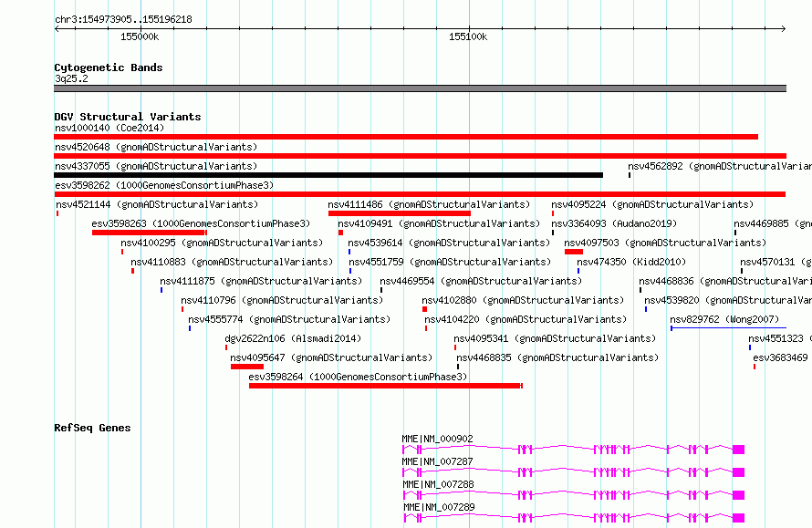Click the 3q25.2 cytogenetic band bar
This screenshot has height=528, width=812.
pos(420,88)
